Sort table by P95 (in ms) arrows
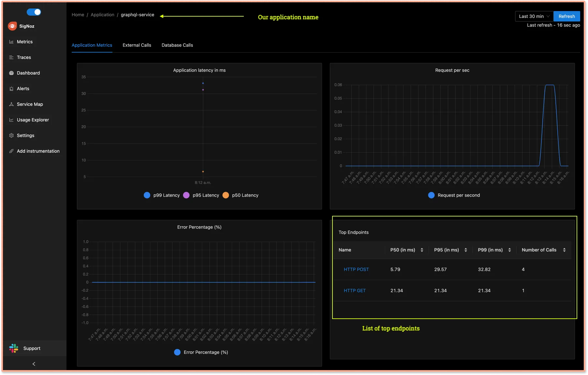588x375 pixels. point(466,250)
